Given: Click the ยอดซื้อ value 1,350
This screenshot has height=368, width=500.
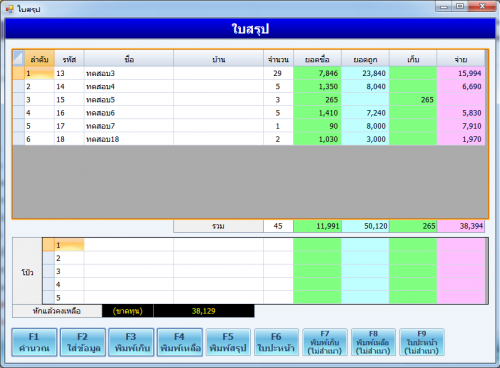Looking at the screenshot, I should click(x=317, y=87).
